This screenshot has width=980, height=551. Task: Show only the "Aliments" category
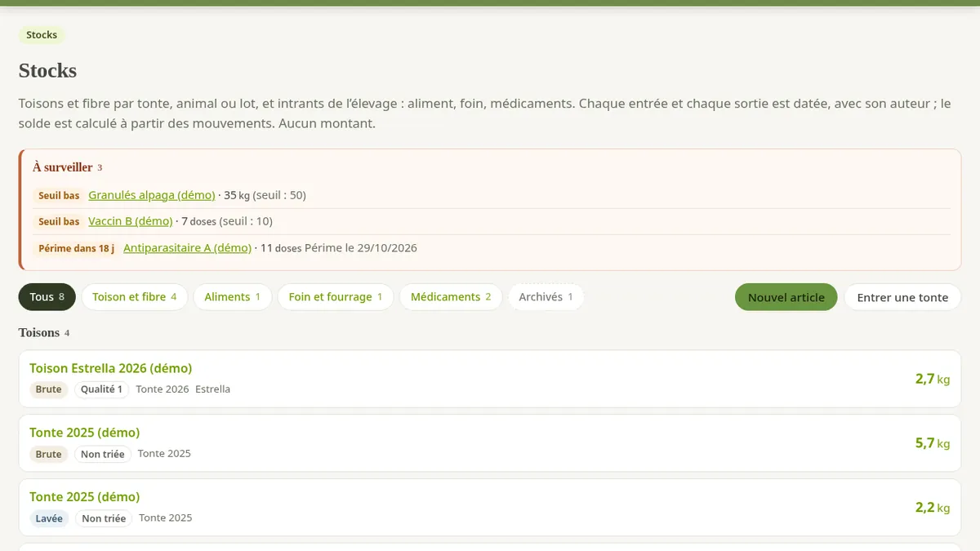233,297
